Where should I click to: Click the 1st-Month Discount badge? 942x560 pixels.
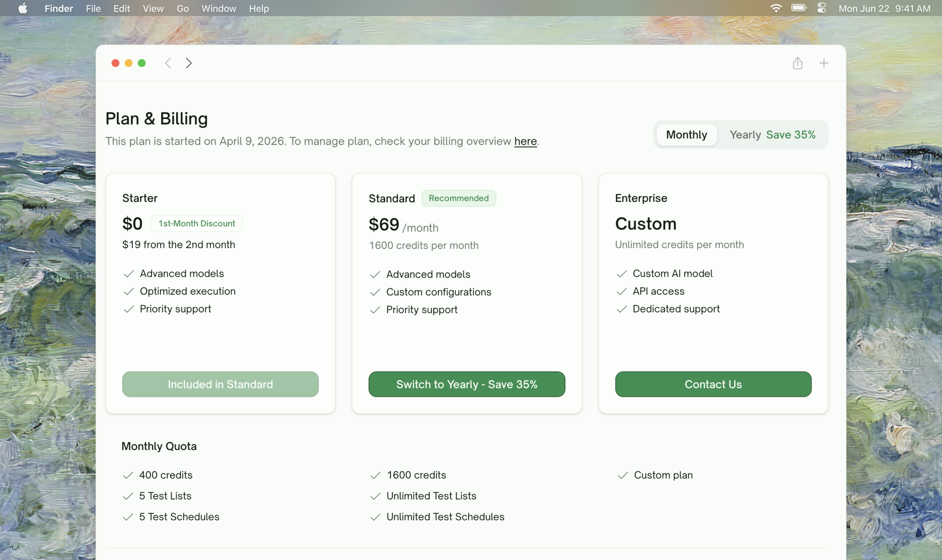[x=197, y=223]
